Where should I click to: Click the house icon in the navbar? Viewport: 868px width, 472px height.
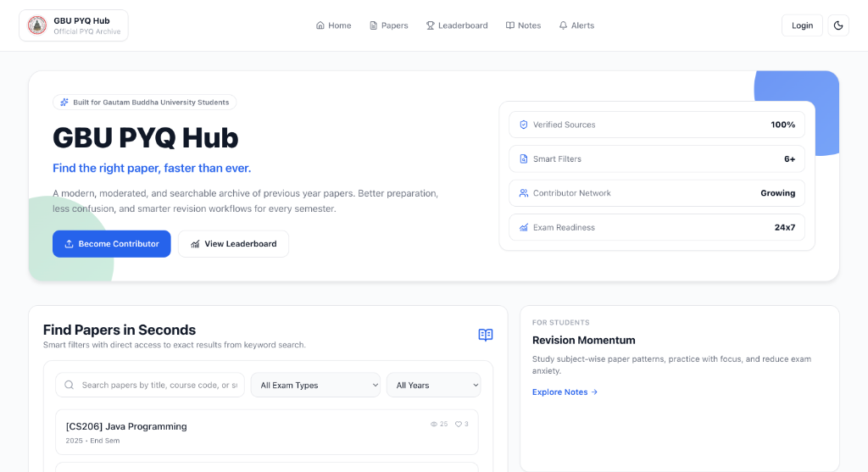tap(320, 25)
